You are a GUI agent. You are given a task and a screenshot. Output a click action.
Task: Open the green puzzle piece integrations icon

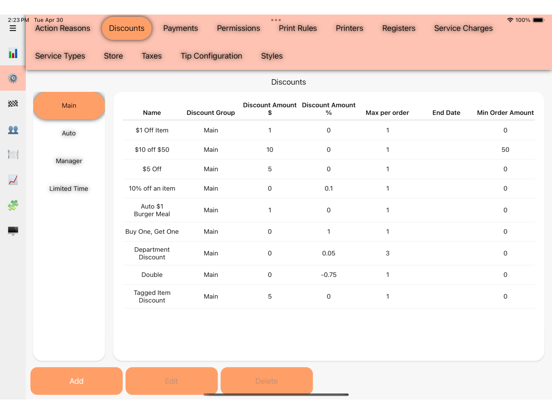pyautogui.click(x=13, y=205)
